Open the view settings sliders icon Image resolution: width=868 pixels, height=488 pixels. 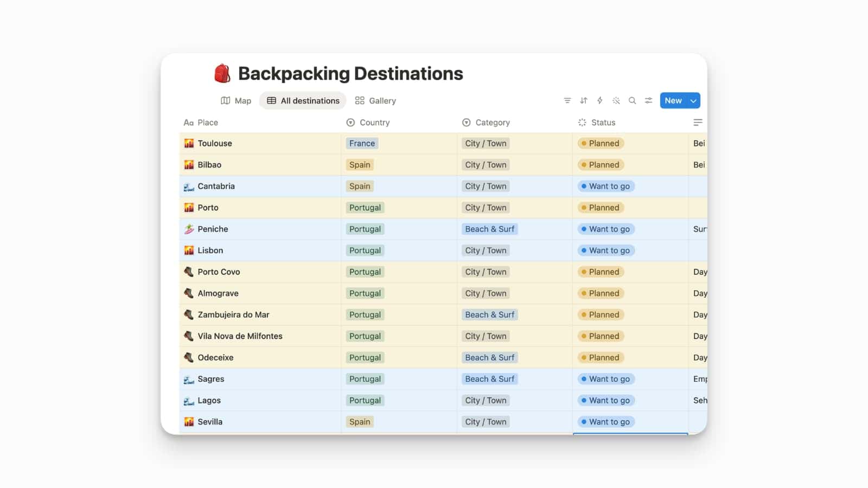[x=649, y=101]
